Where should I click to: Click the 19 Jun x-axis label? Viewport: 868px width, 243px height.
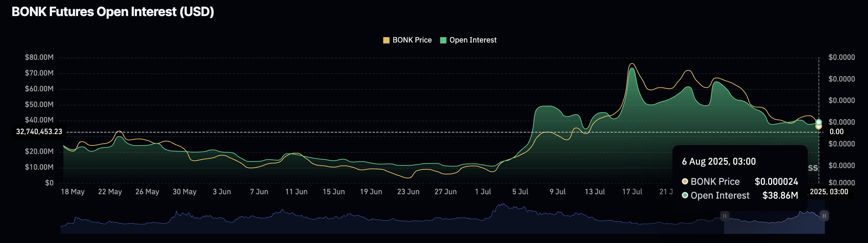click(371, 192)
